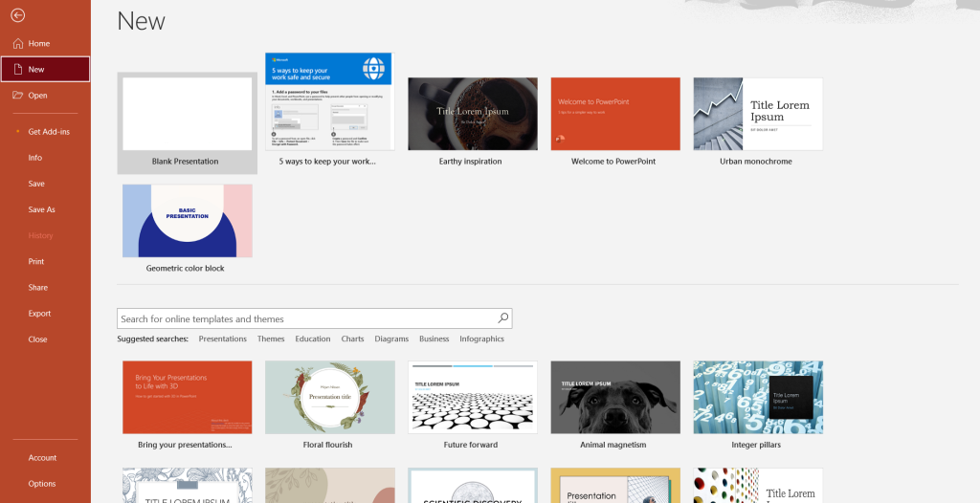The width and height of the screenshot is (980, 503).
Task: Click the Earthy inspiration caption
Action: 470,162
